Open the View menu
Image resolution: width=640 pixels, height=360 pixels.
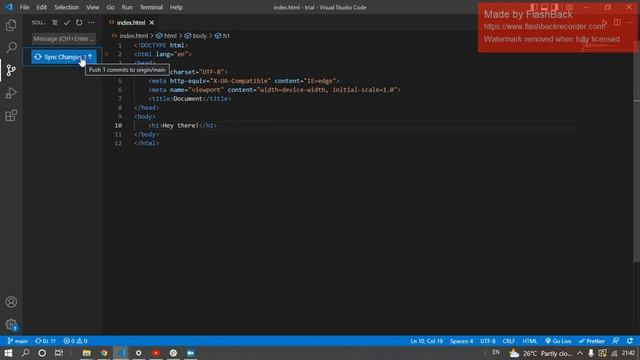click(93, 7)
